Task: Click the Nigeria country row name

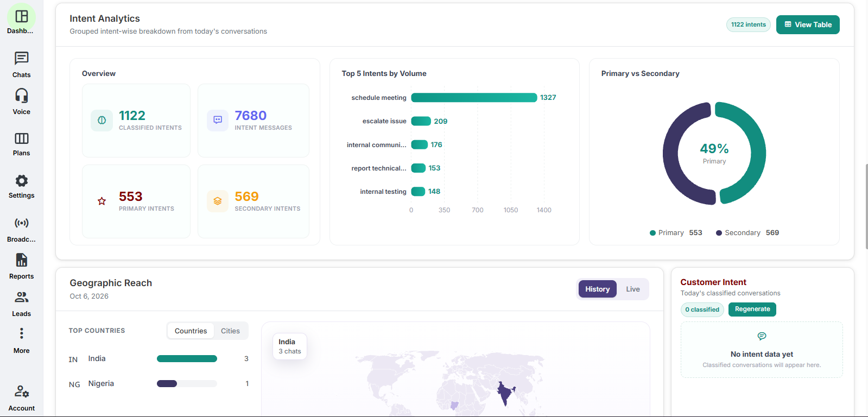Action: [101, 384]
